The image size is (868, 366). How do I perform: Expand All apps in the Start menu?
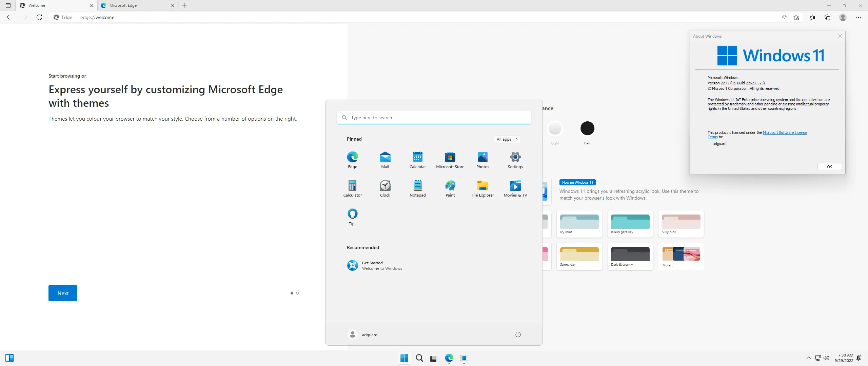(507, 139)
